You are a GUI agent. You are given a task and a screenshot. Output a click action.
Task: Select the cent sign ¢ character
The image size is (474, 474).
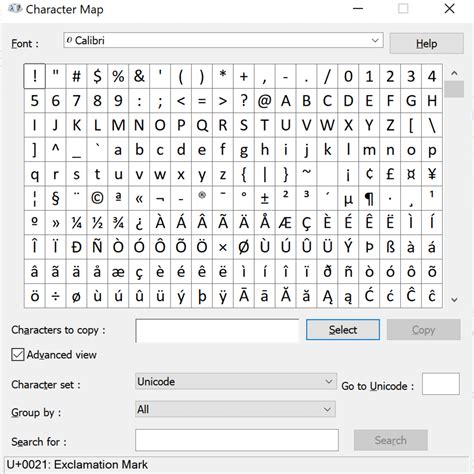point(369,174)
